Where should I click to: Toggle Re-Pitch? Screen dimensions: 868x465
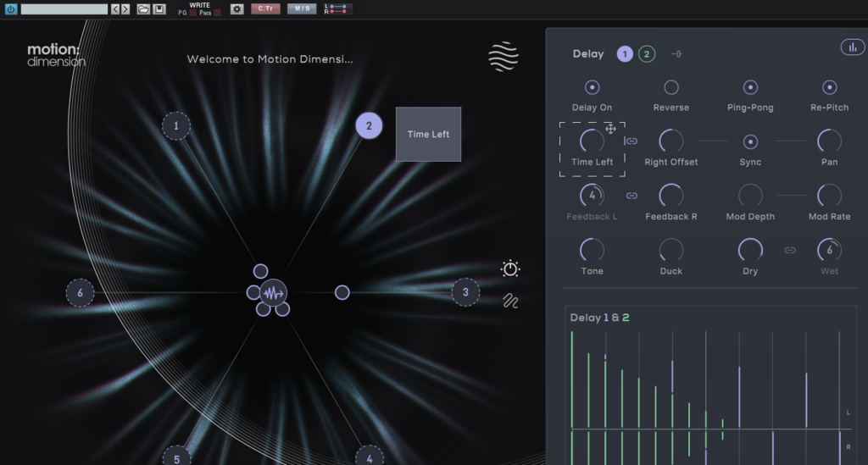[x=829, y=87]
